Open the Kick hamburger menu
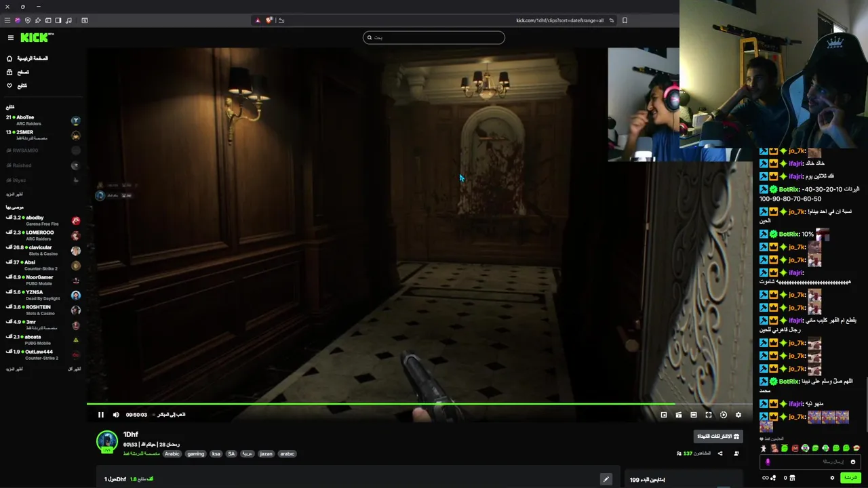The image size is (868, 488). click(11, 38)
